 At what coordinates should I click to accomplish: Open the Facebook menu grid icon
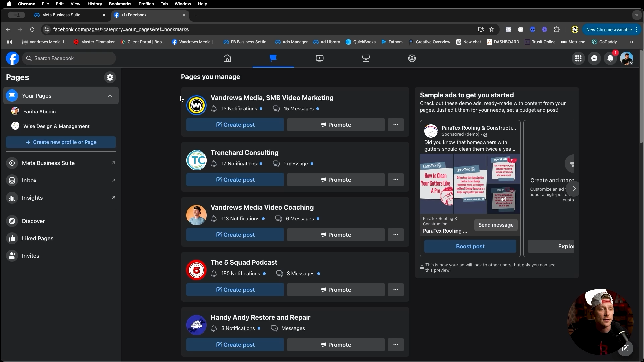pos(578,58)
